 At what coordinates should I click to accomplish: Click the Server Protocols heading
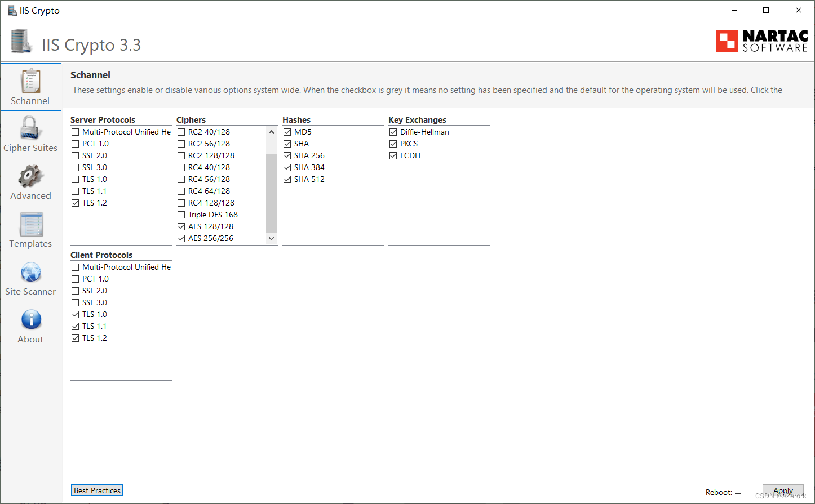(103, 119)
